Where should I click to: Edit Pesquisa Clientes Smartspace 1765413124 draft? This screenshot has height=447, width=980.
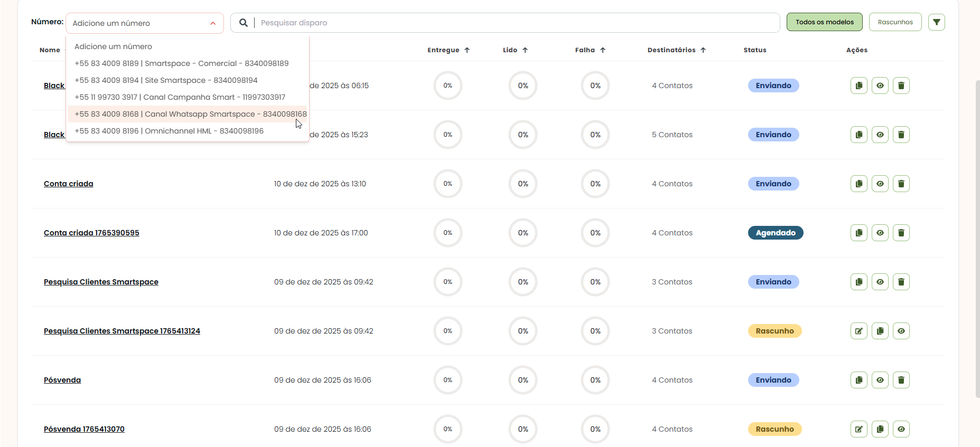tap(858, 331)
